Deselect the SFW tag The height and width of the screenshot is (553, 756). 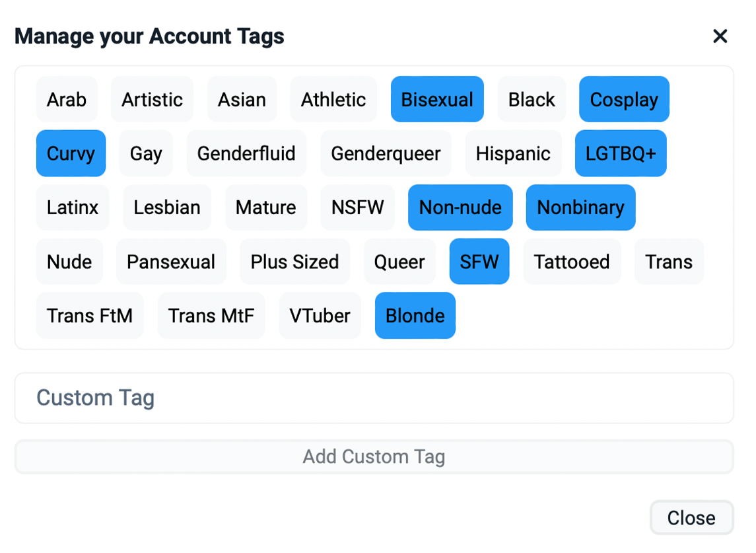pos(479,262)
